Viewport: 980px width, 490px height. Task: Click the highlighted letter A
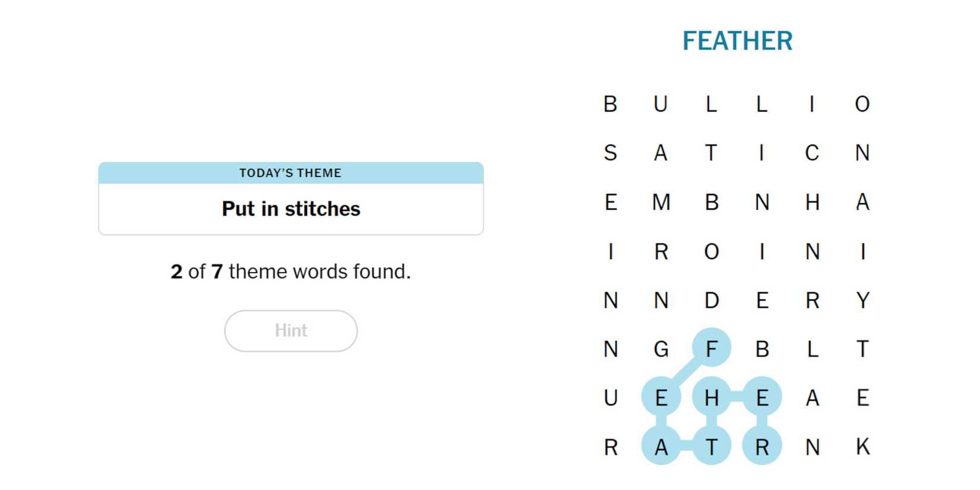[x=661, y=447]
